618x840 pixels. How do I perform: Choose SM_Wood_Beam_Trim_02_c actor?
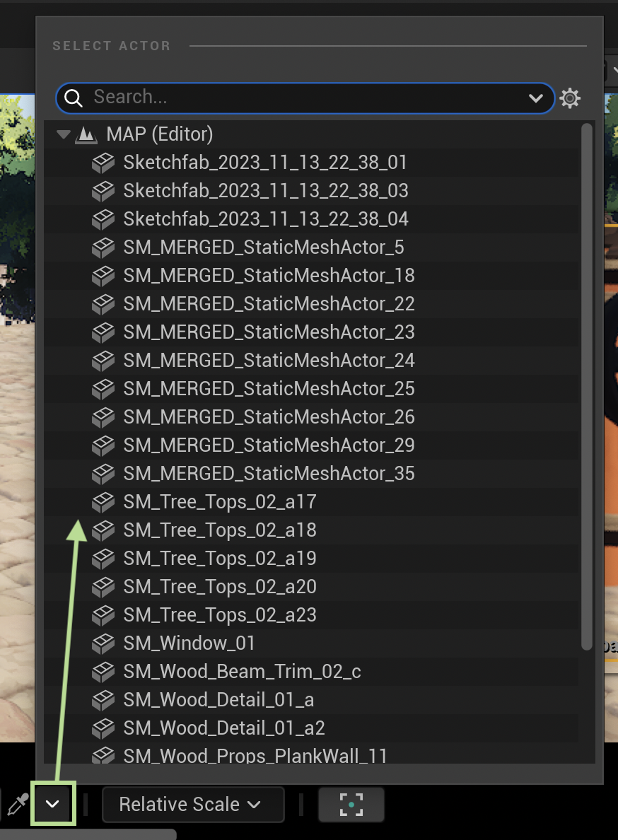[242, 672]
